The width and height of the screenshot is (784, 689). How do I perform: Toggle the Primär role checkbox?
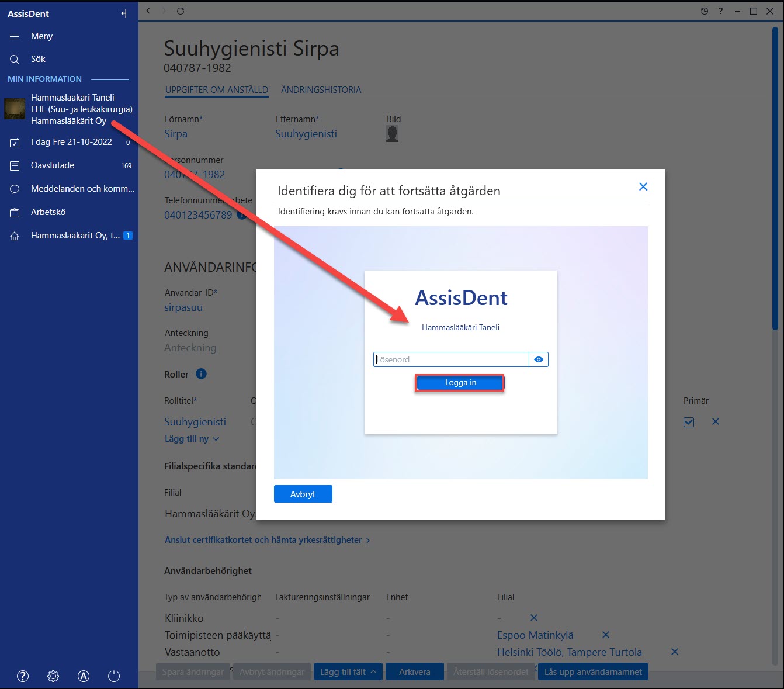click(x=689, y=422)
